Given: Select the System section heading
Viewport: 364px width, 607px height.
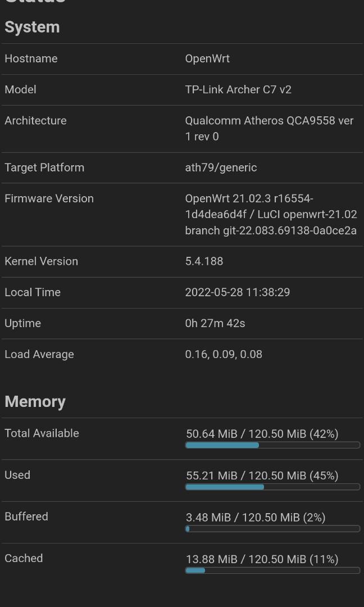Looking at the screenshot, I should 32,27.
